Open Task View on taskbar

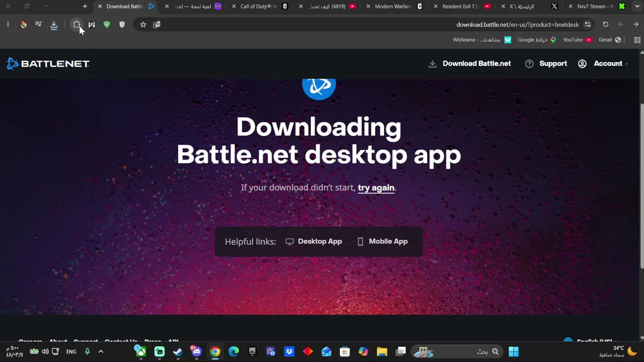(400, 351)
